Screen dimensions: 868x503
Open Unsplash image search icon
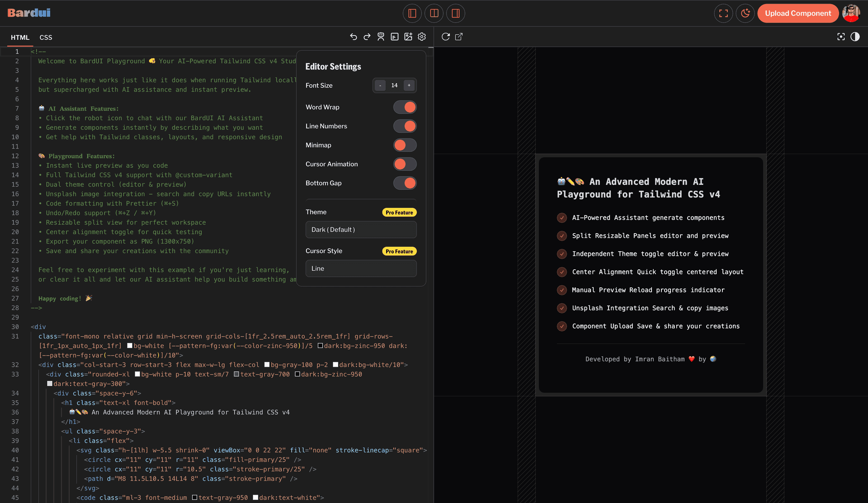[x=408, y=37]
